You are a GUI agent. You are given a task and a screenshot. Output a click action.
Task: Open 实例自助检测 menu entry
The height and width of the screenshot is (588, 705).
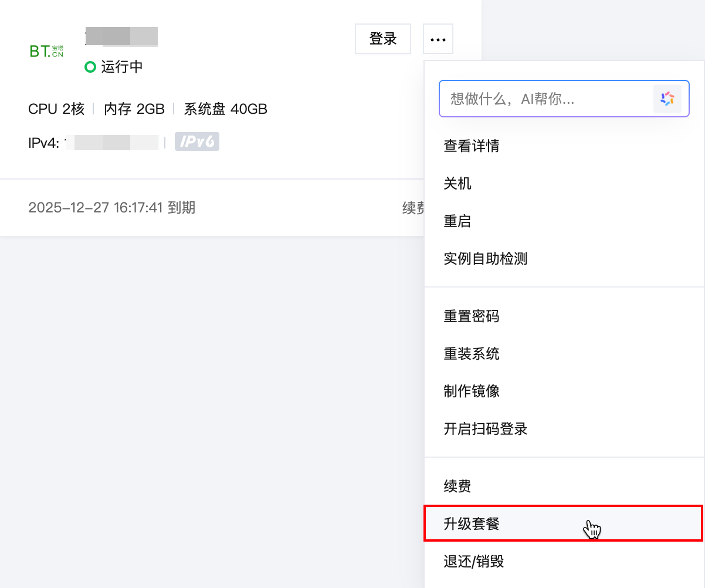[486, 259]
